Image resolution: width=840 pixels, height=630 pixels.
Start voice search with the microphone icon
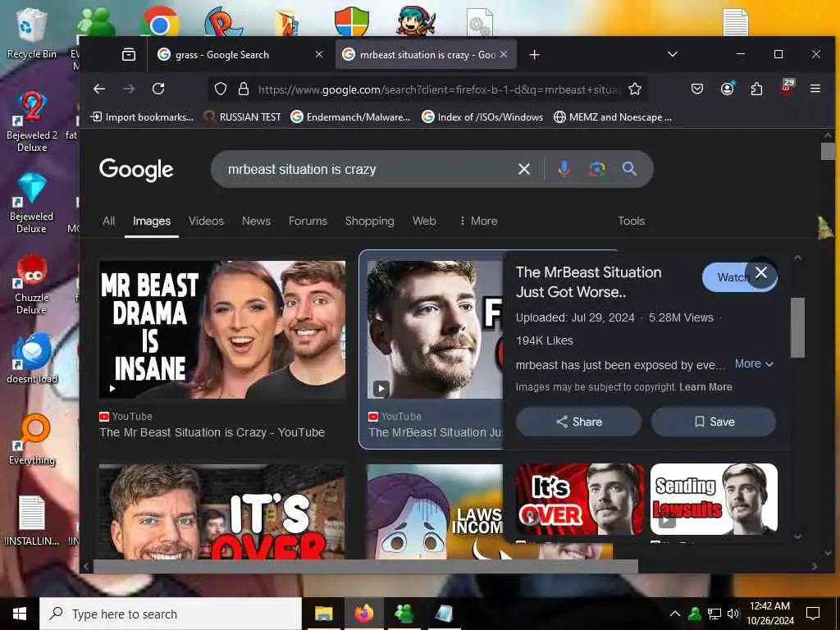pyautogui.click(x=564, y=169)
